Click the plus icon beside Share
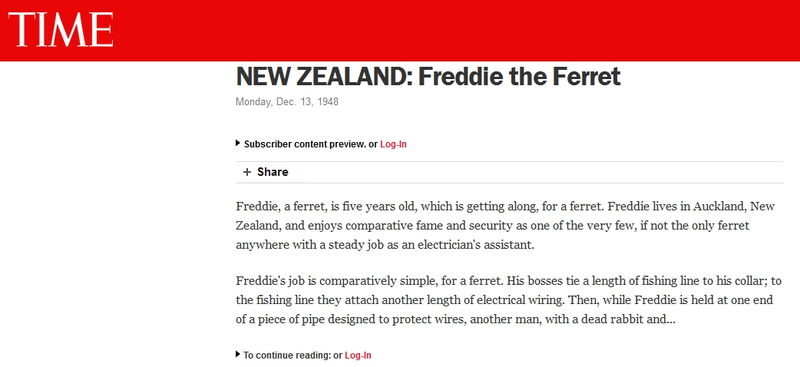Viewport: 800px width, 367px height. click(x=247, y=172)
